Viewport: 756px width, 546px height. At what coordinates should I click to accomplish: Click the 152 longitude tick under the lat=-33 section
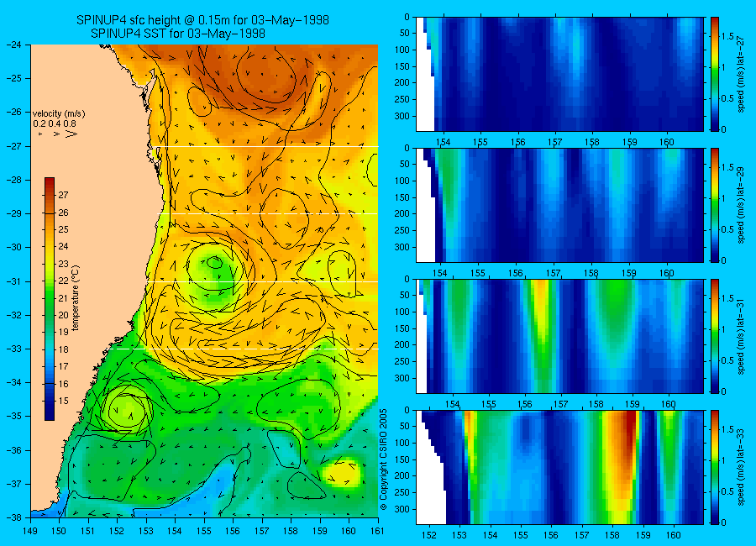428,535
